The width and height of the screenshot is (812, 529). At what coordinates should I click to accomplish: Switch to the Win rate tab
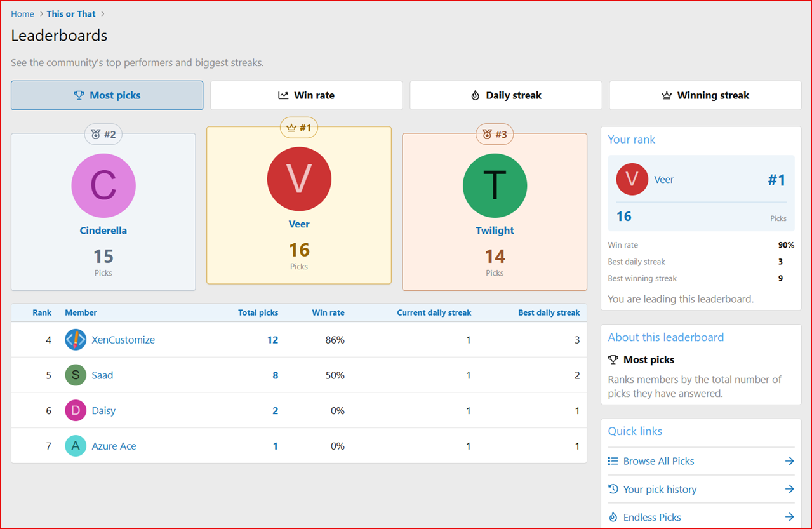click(306, 95)
